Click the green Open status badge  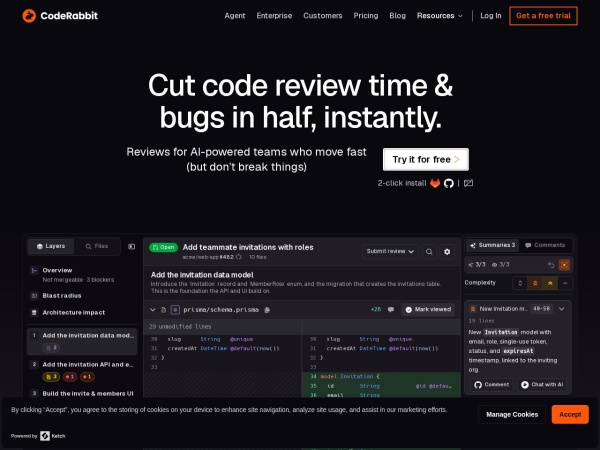coord(163,247)
